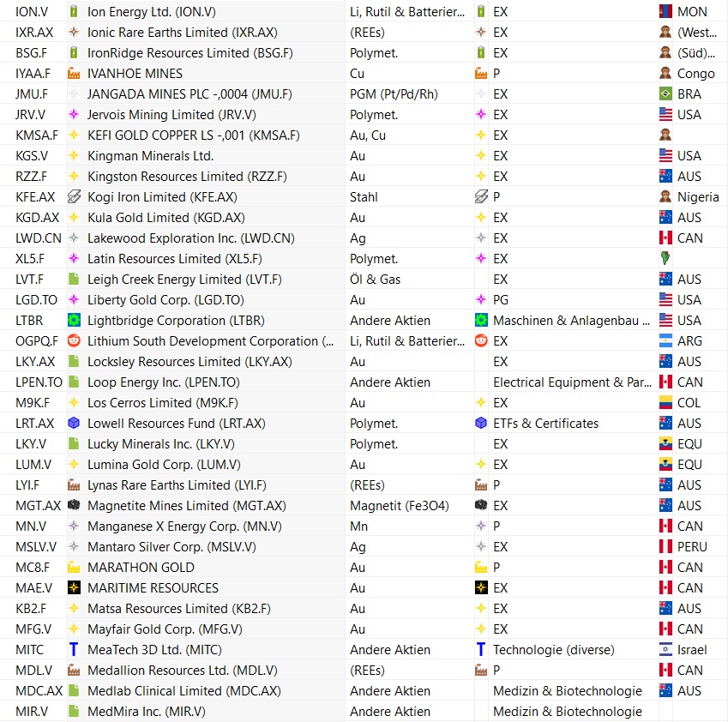Click the magenta star icon beside Jervois Mining
Screen dimensions: 728x722
pos(74,114)
